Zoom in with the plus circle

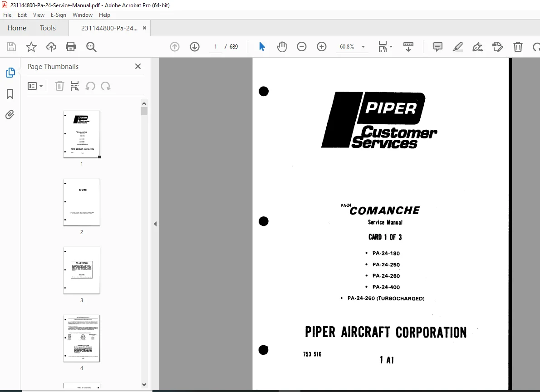click(x=322, y=46)
